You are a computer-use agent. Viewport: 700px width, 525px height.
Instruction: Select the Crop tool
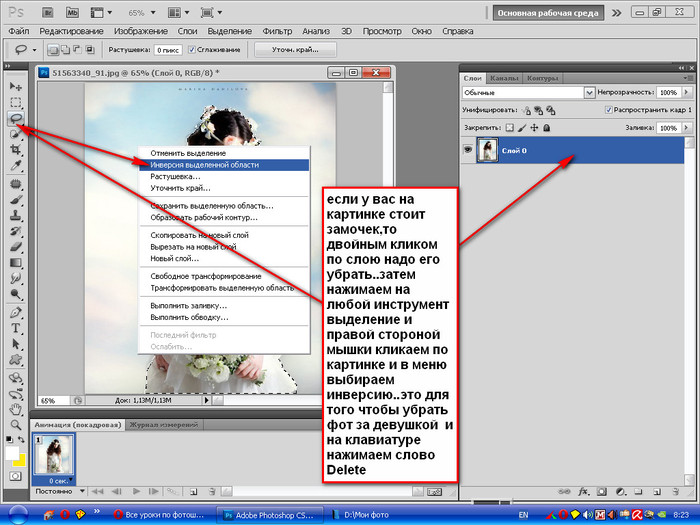[16, 150]
